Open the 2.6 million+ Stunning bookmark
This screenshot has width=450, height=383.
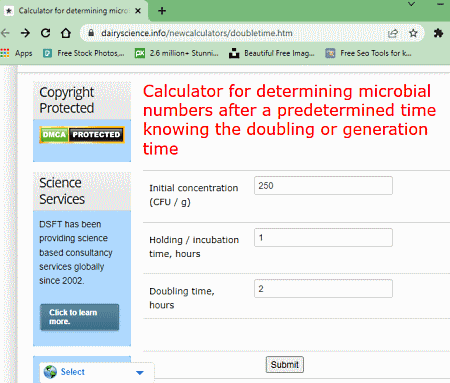coord(177,53)
